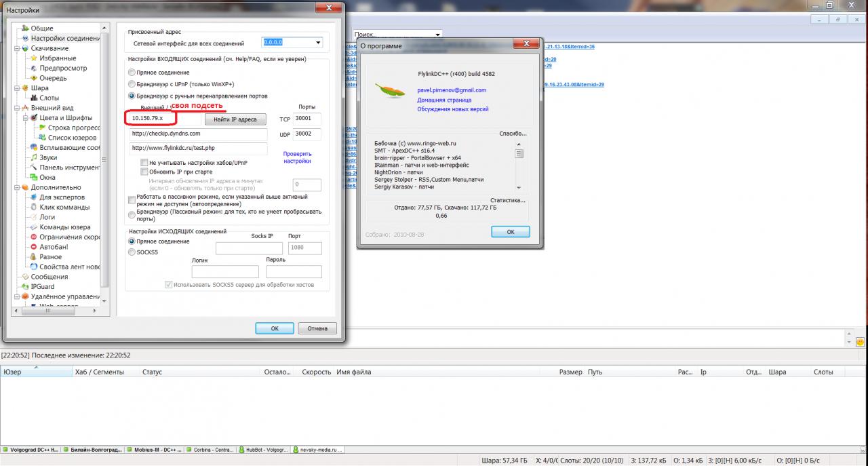Click Проверить настройки link
Viewport: 868px width, 466px height.
tap(297, 157)
